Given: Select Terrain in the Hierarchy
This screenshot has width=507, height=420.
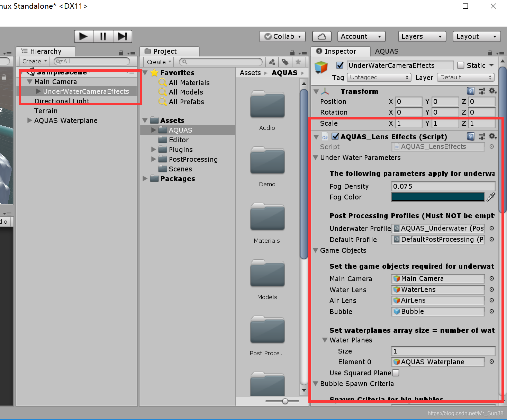Looking at the screenshot, I should pyautogui.click(x=46, y=111).
